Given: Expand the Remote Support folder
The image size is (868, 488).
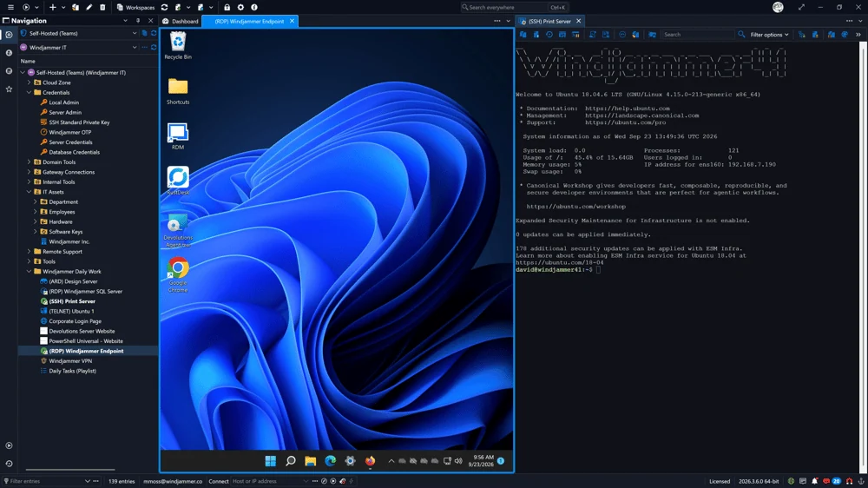Looking at the screenshot, I should (x=30, y=252).
